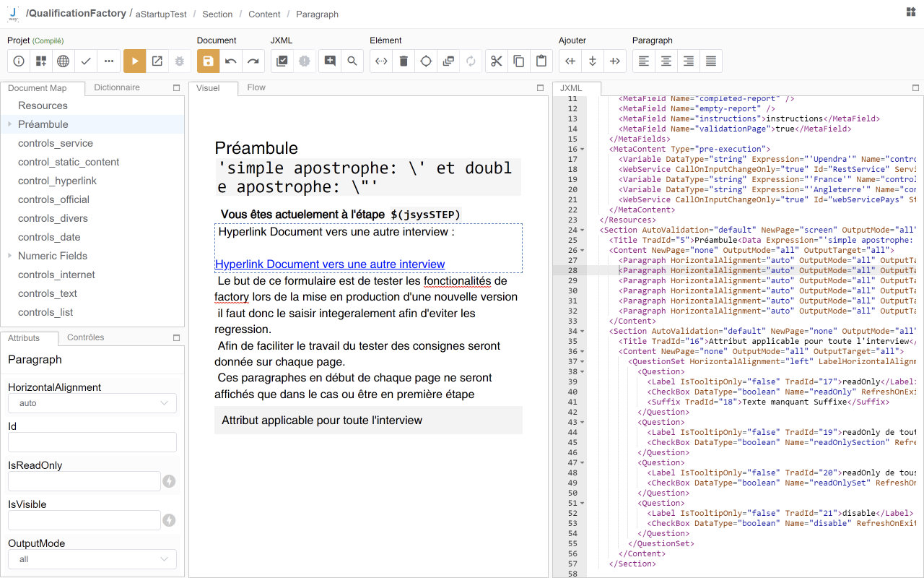Redo the last change

coord(253,61)
